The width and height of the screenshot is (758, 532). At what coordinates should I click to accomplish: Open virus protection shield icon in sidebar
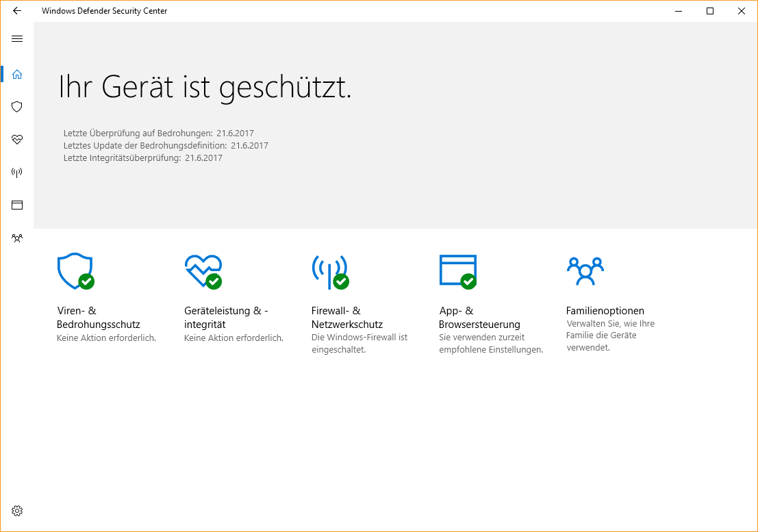point(17,107)
